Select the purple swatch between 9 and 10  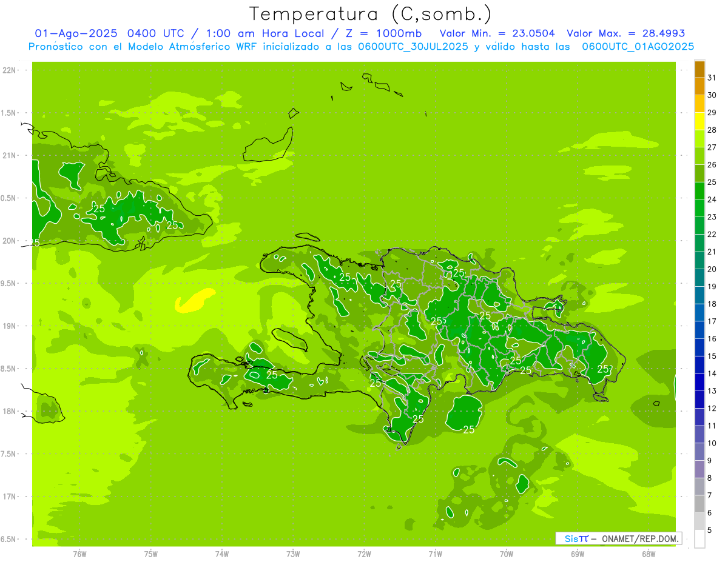(x=699, y=452)
